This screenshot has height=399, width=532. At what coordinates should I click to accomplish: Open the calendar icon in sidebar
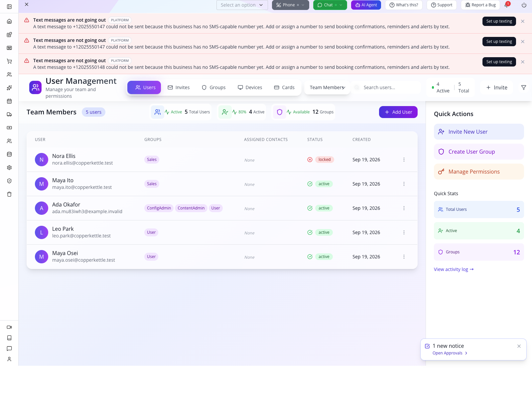[9, 101]
